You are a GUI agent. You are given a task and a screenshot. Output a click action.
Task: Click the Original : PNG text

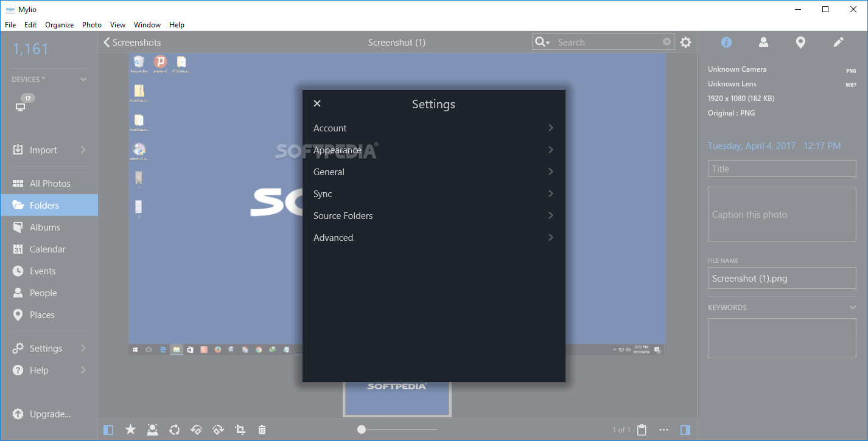tap(731, 113)
